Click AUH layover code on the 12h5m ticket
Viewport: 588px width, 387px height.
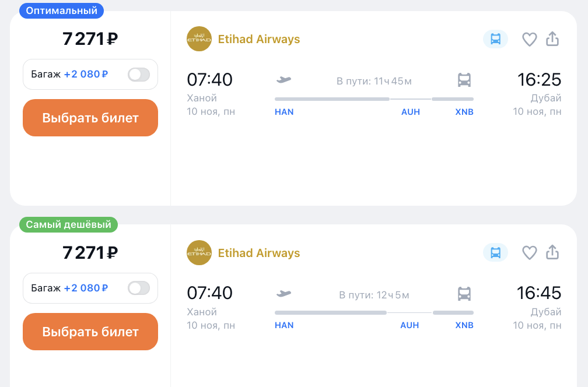[x=409, y=325]
